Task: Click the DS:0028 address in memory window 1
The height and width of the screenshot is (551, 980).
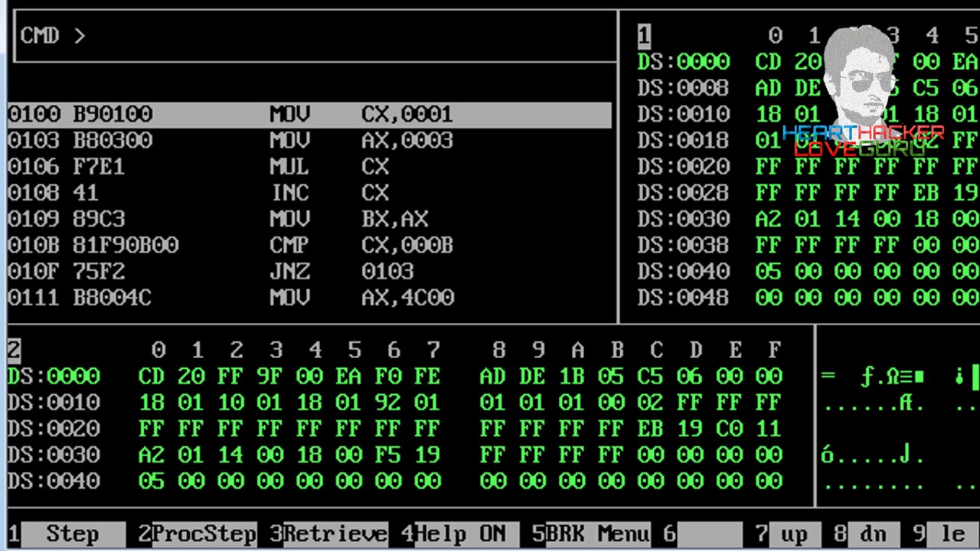Action: (x=684, y=193)
